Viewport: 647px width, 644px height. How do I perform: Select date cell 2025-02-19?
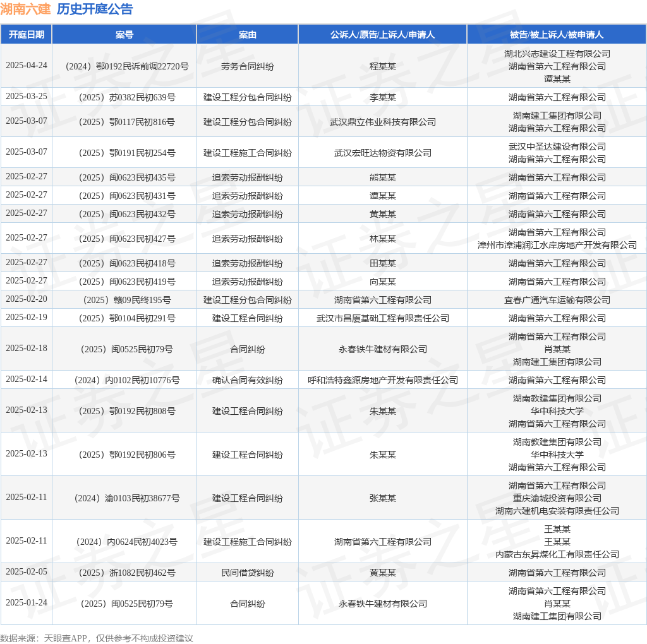pos(27,318)
